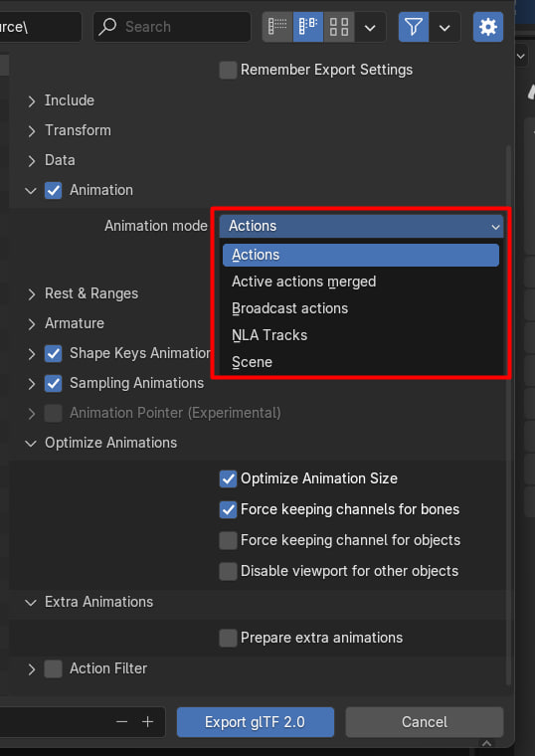The height and width of the screenshot is (756, 535).
Task: Click the plus filename increment icon
Action: click(147, 722)
